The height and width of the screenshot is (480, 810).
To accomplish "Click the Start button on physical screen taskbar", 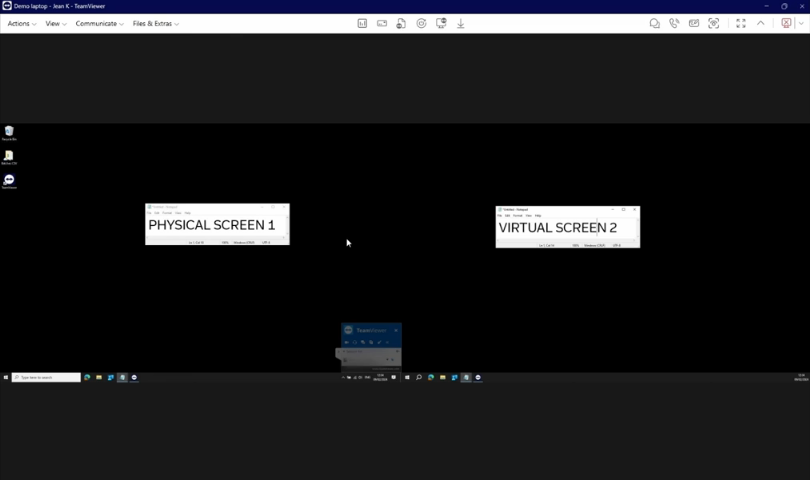I will [x=6, y=377].
